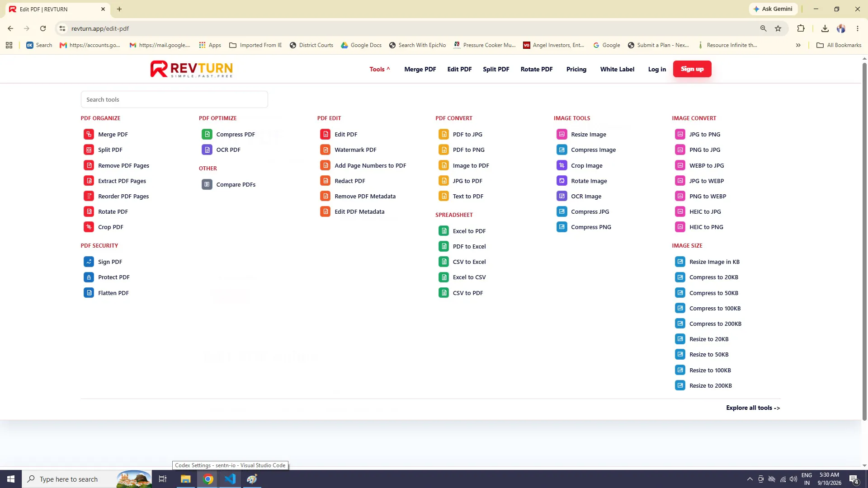
Task: Reload the page
Action: pos(43,28)
